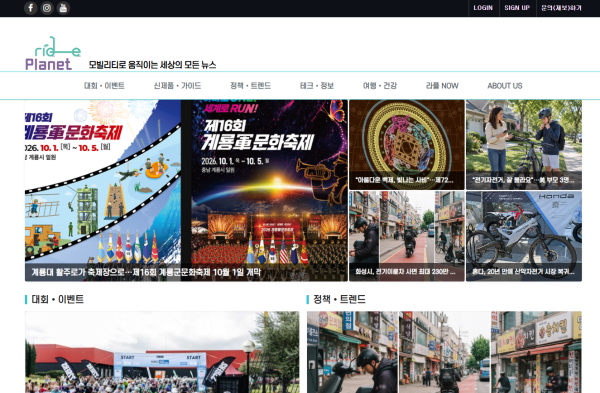Click the 정책 · 트렌드 section heading
The width and height of the screenshot is (600, 393).
(x=339, y=299)
